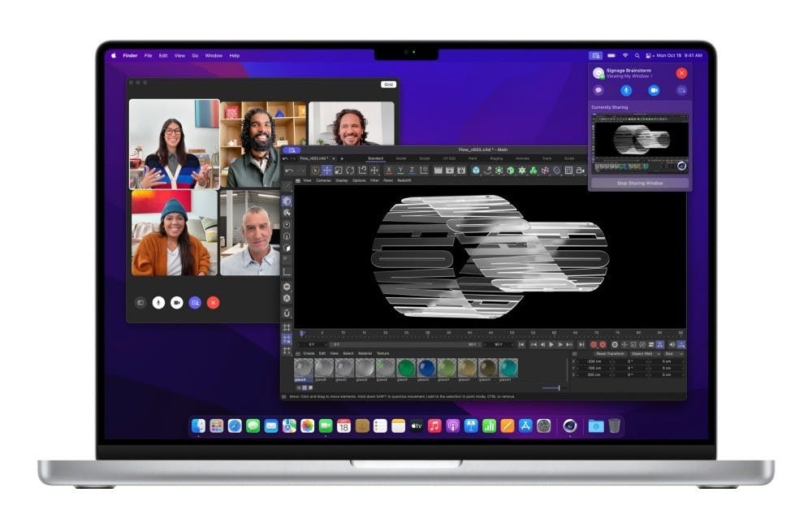Mute microphone in Signage Brainstorm panel
Image resolution: width=812 pixels, height=523 pixels.
[626, 91]
